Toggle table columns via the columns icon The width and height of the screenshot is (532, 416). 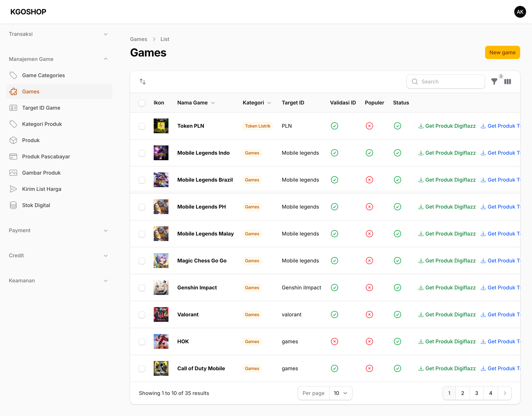coord(508,82)
